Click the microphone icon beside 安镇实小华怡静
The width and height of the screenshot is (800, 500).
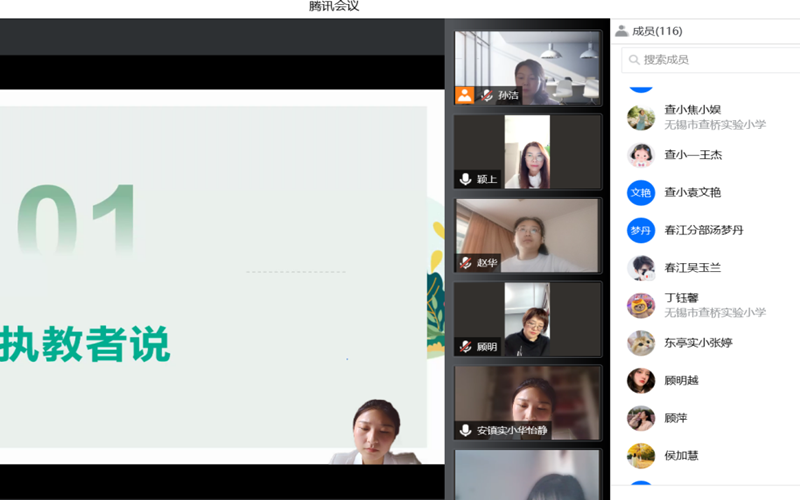click(x=465, y=430)
